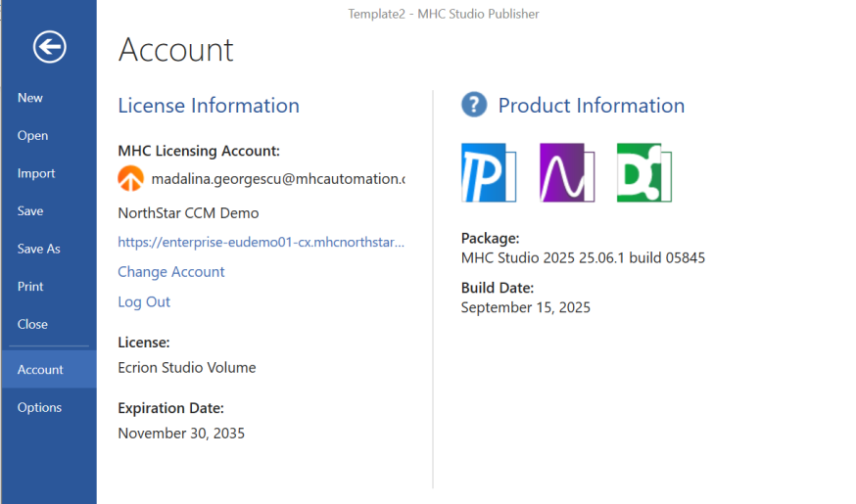Click the License label
The width and height of the screenshot is (856, 504).
coord(144,342)
